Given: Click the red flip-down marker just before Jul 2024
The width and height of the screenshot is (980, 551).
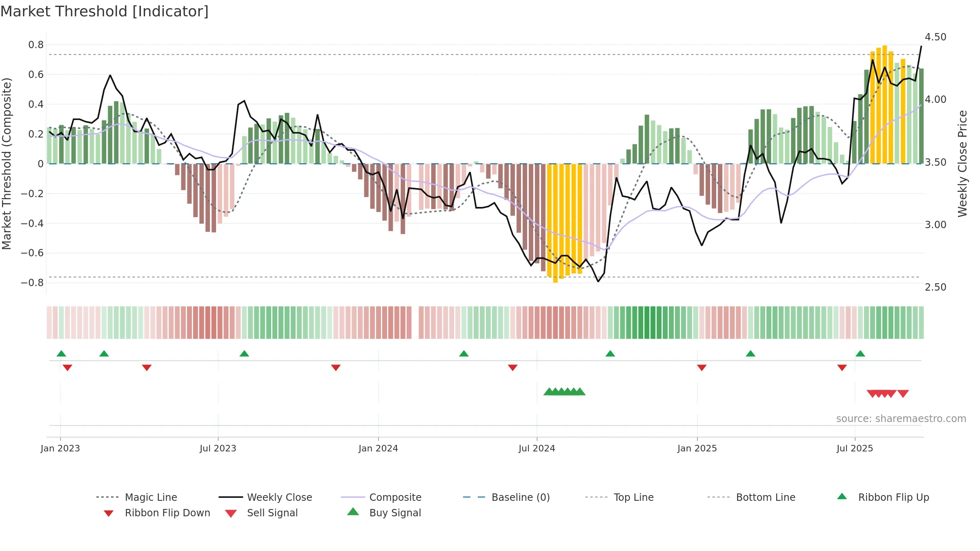Looking at the screenshot, I should [x=513, y=368].
